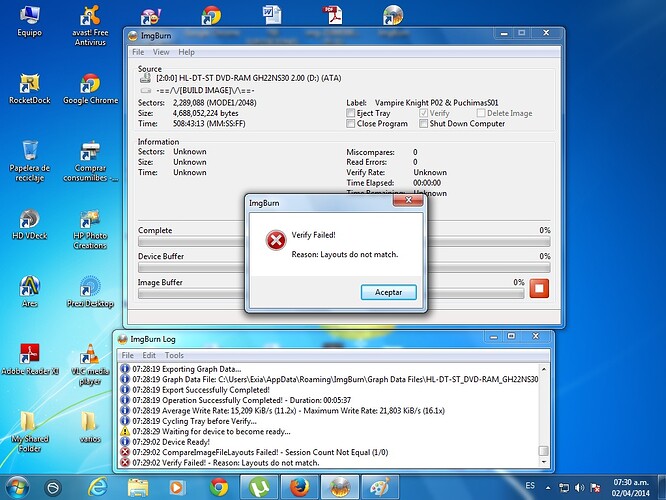Check the Close Program option
666x500 pixels.
tap(350, 124)
